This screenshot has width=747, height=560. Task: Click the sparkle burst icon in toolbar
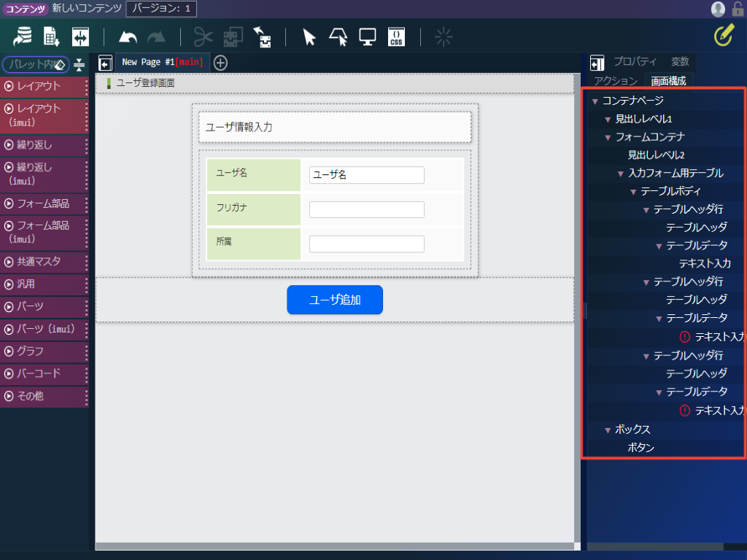click(x=444, y=36)
